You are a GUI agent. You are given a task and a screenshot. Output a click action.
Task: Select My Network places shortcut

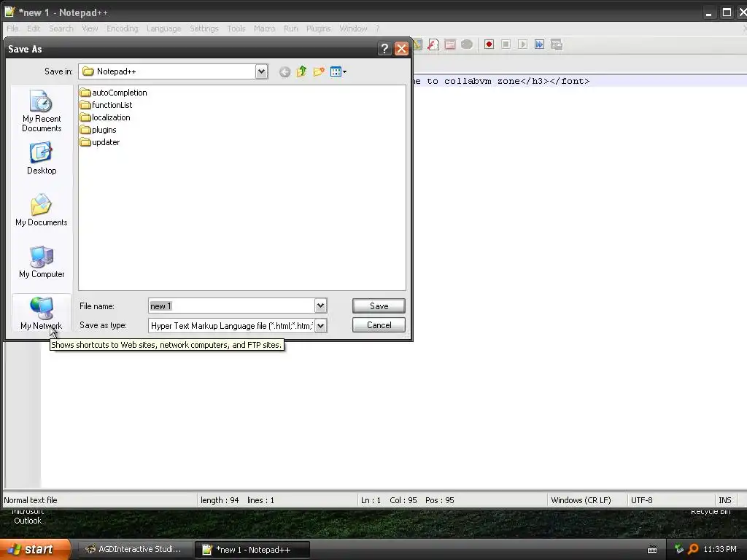42,313
